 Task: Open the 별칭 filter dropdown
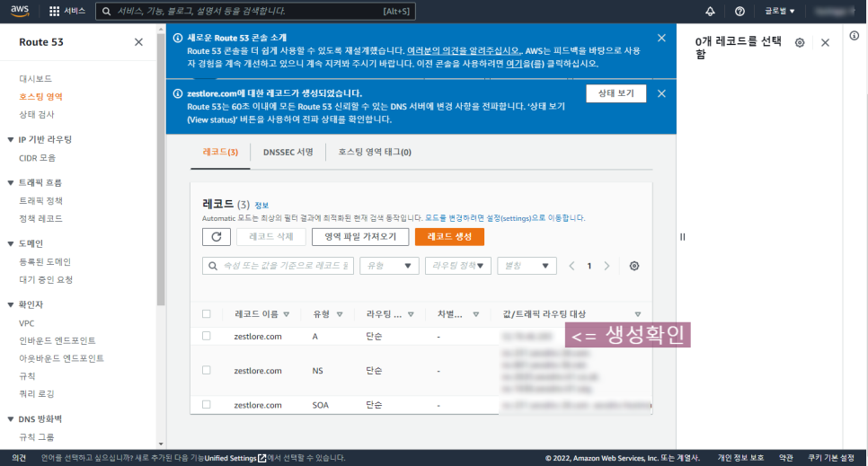[527, 266]
